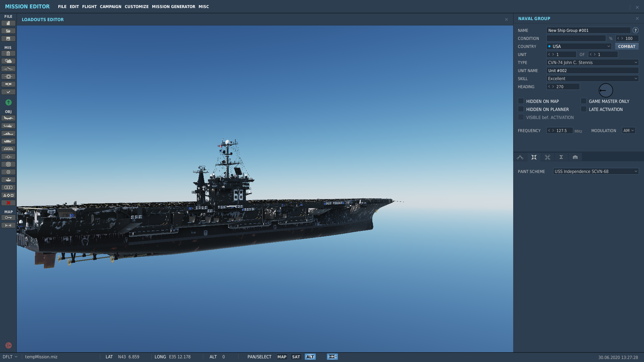644x362 pixels.
Task: Open the weather settings cloud icon
Action: coord(8,61)
